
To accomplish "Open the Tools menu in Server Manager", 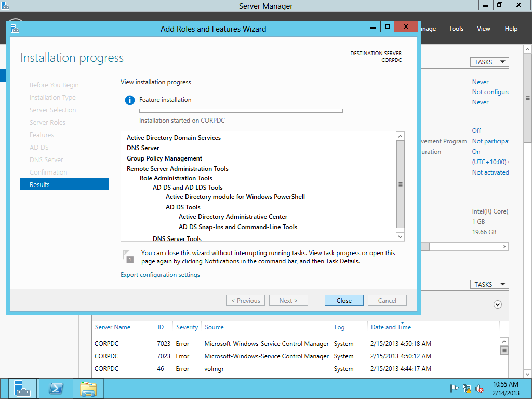I will tap(456, 29).
